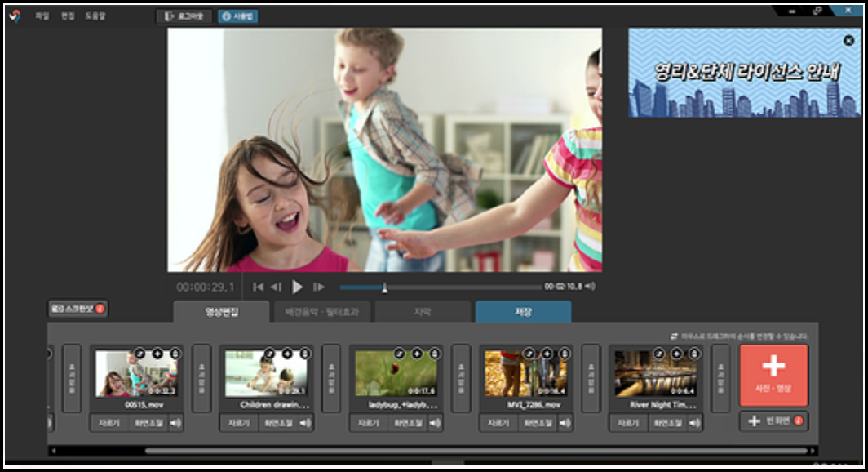Click the 스크린샷 button with red badge

[x=77, y=309]
